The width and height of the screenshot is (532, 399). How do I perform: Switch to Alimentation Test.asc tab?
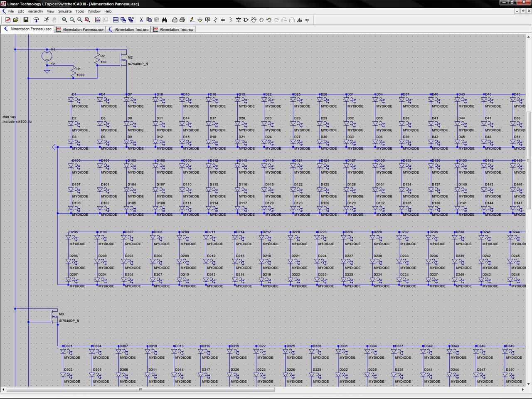coord(128,30)
